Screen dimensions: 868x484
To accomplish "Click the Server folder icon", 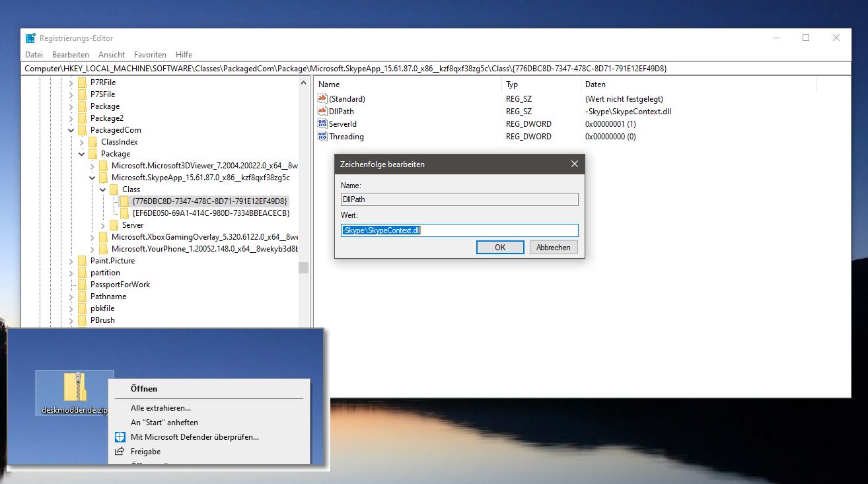I will pos(114,225).
